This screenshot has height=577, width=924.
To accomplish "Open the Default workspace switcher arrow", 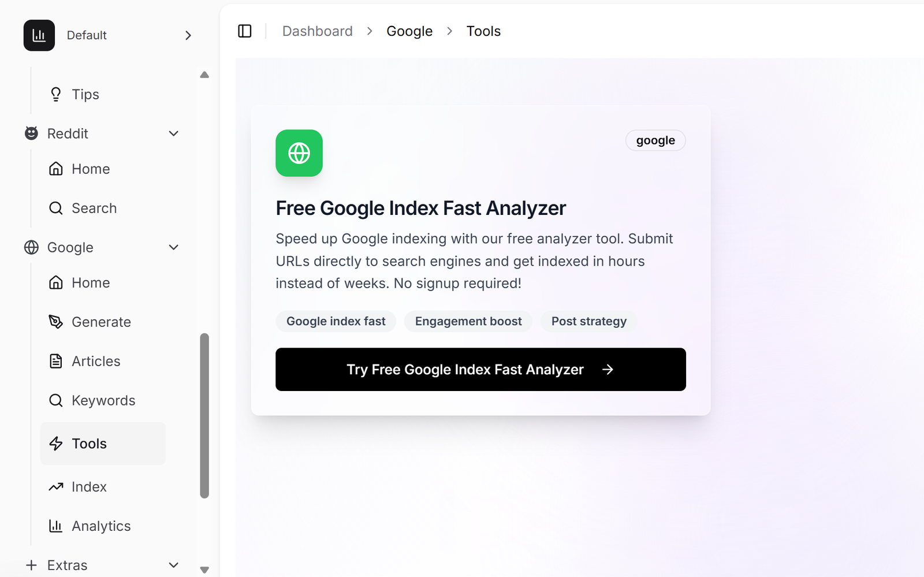I will click(188, 35).
